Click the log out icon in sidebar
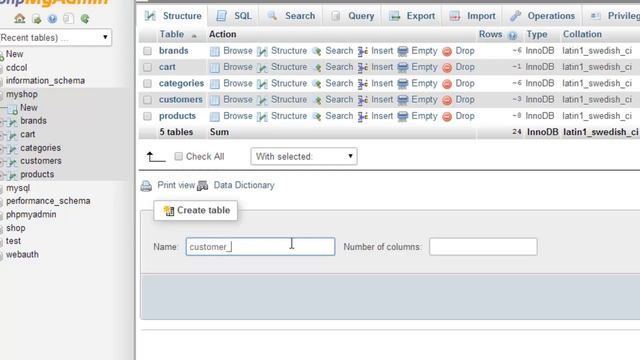Screen dimensions: 640x360 tap(36, 19)
